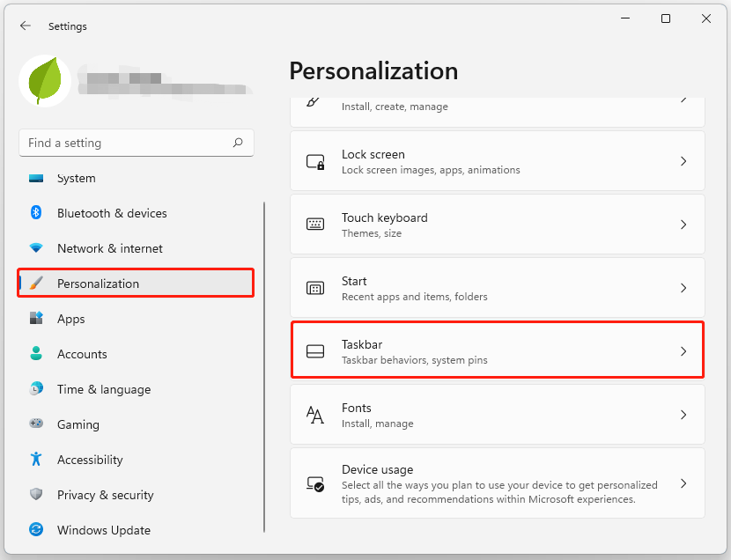The image size is (731, 560).
Task: Click 'Recent apps and items, folders' text
Action: pyautogui.click(x=415, y=297)
